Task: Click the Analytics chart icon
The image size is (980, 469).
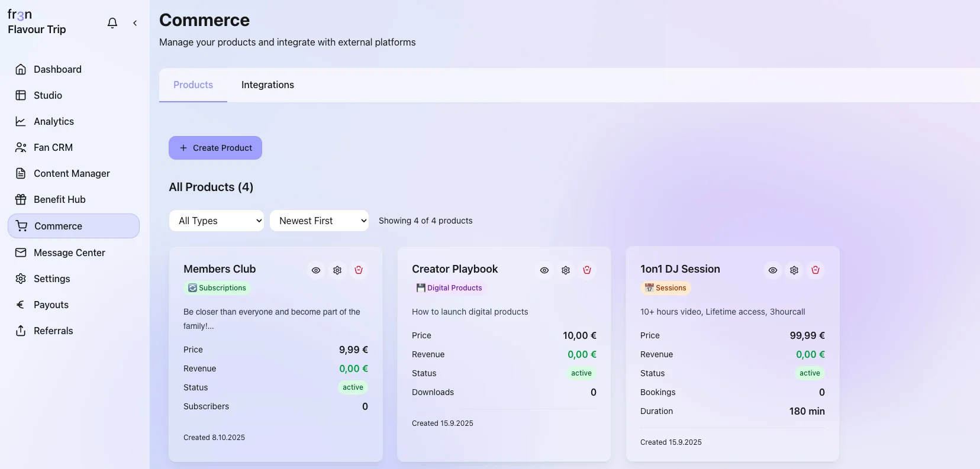Action: (21, 121)
